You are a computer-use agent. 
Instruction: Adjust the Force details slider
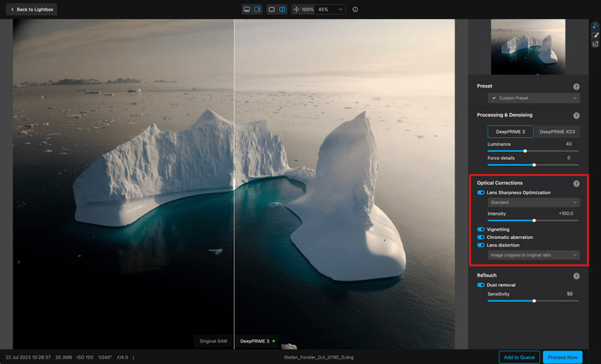tap(533, 165)
